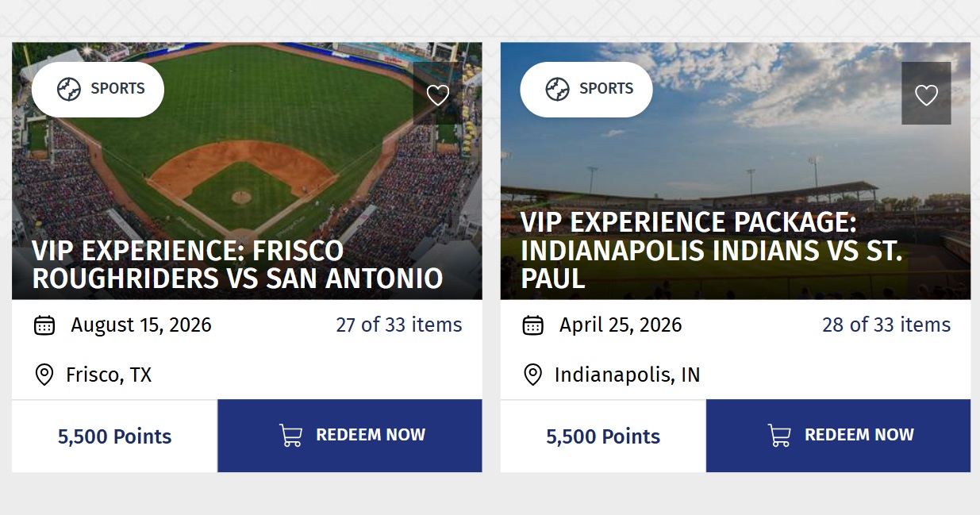Click the baseball icon on the Indianapolis Indians card
980x515 pixels.
(x=559, y=90)
